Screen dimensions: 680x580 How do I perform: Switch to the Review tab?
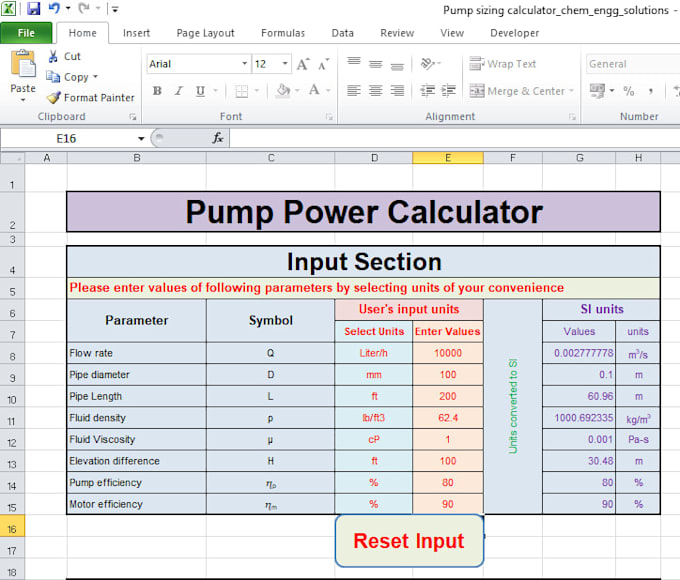click(397, 33)
